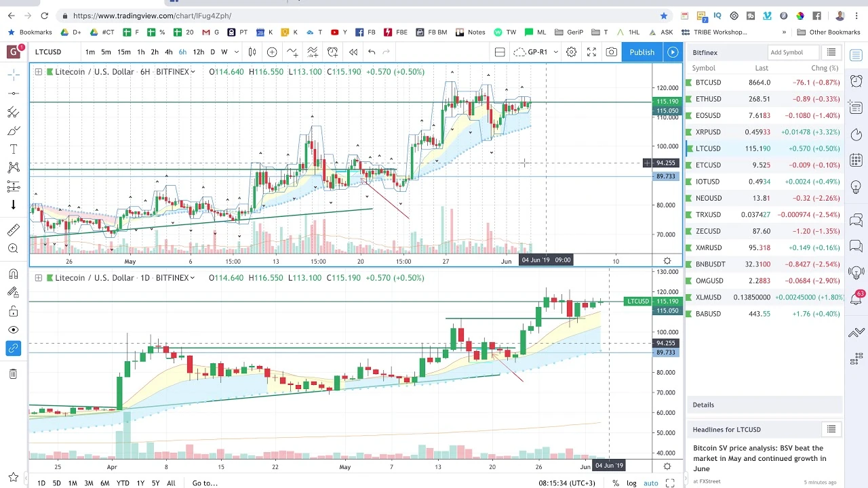
Task: Open the indicators menu
Action: pos(292,52)
